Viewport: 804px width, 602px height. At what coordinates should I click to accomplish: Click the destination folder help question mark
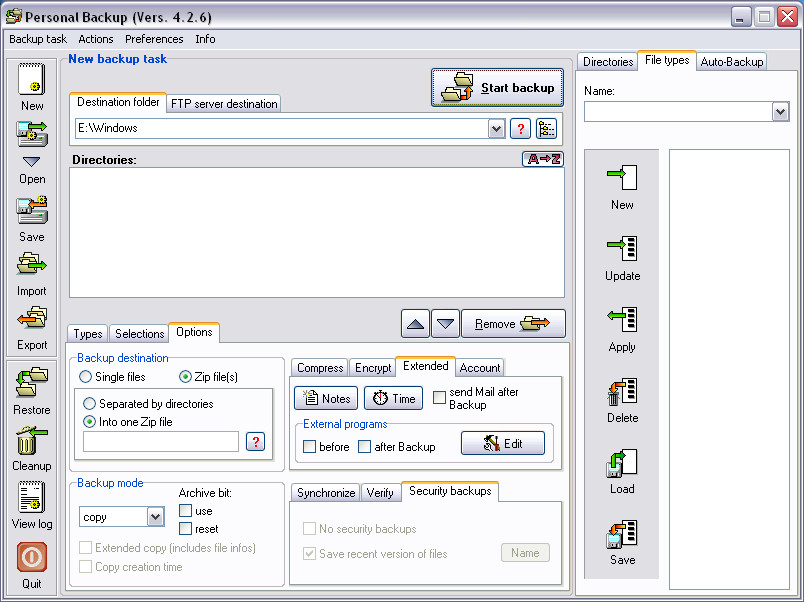pos(520,129)
